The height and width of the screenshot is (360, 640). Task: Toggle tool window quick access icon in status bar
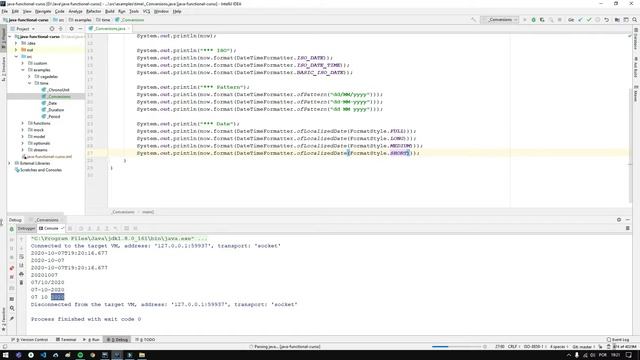(x=4, y=347)
